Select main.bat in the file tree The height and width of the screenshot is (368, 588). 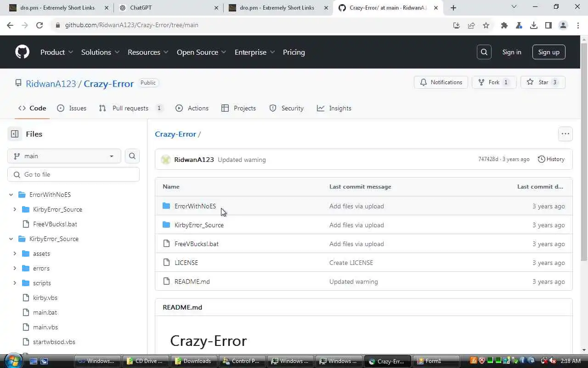(x=45, y=312)
